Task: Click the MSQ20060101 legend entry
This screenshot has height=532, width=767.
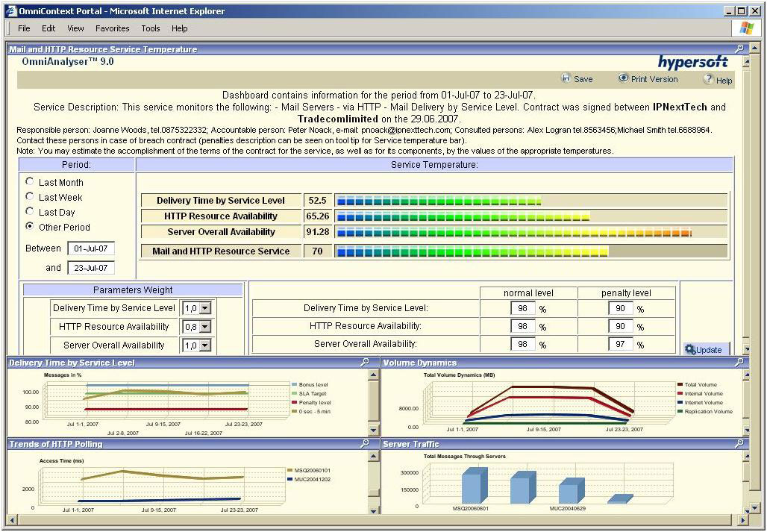Action: [x=309, y=470]
